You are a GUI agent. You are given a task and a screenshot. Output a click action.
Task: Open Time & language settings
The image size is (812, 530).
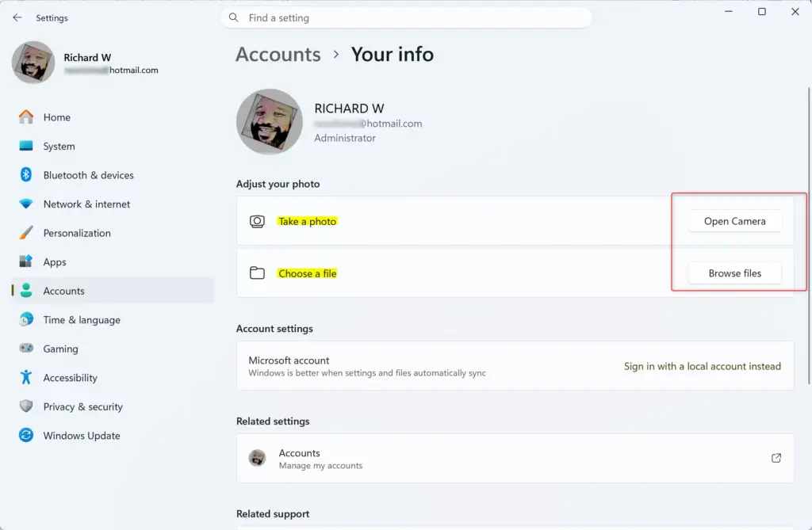[x=113, y=320]
